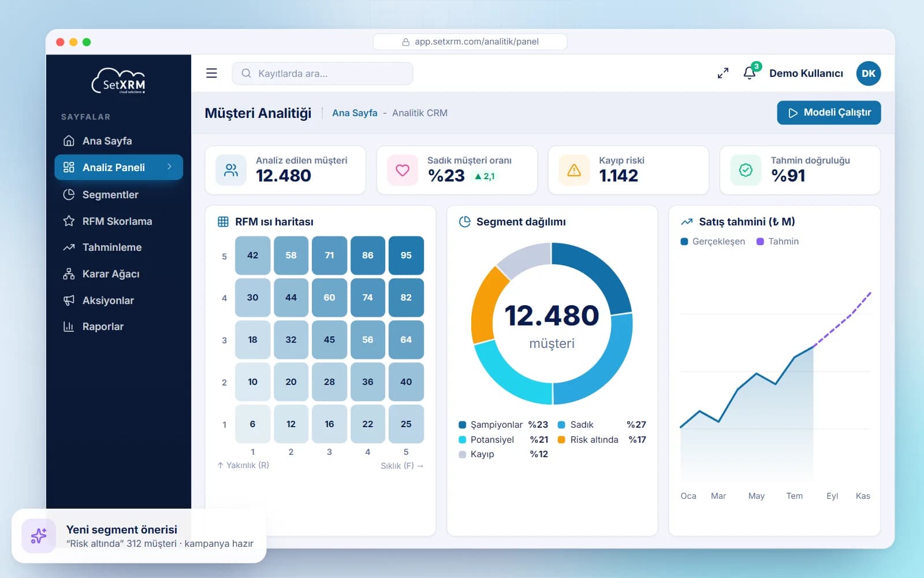Click the Analitik CRM breadcrumb text
The width and height of the screenshot is (924, 578).
420,113
